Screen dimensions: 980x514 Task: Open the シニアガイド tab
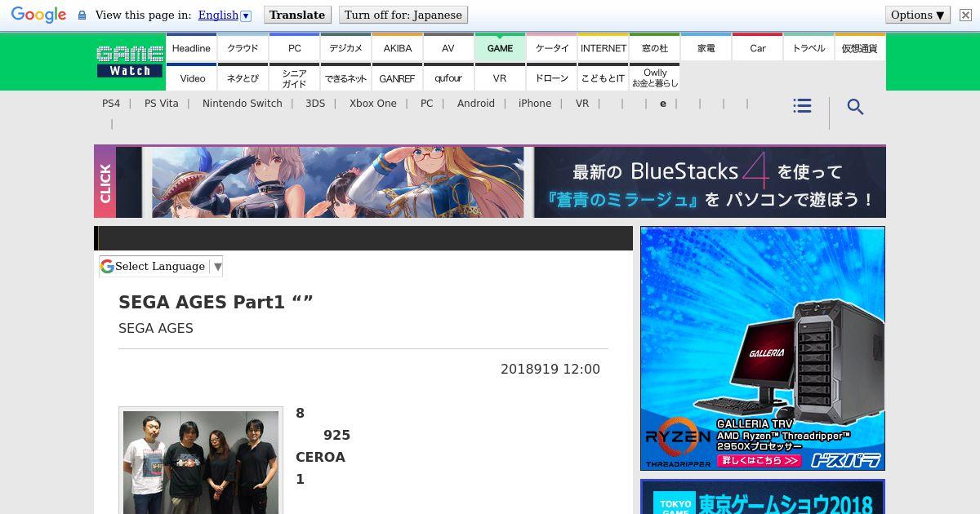pos(295,78)
